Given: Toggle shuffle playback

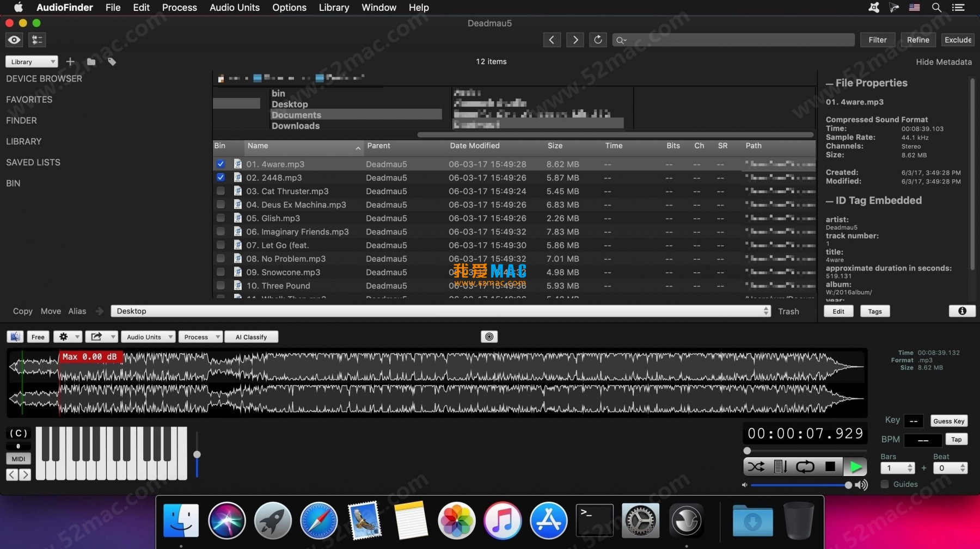Looking at the screenshot, I should click(756, 467).
